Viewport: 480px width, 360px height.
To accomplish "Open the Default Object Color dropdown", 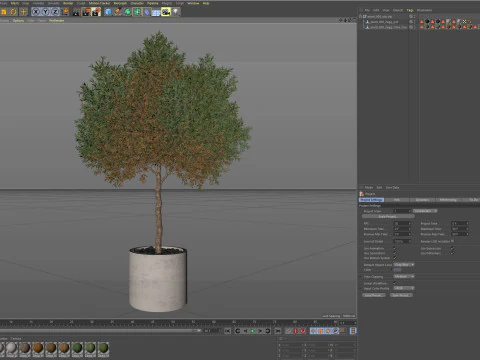I will pyautogui.click(x=404, y=265).
